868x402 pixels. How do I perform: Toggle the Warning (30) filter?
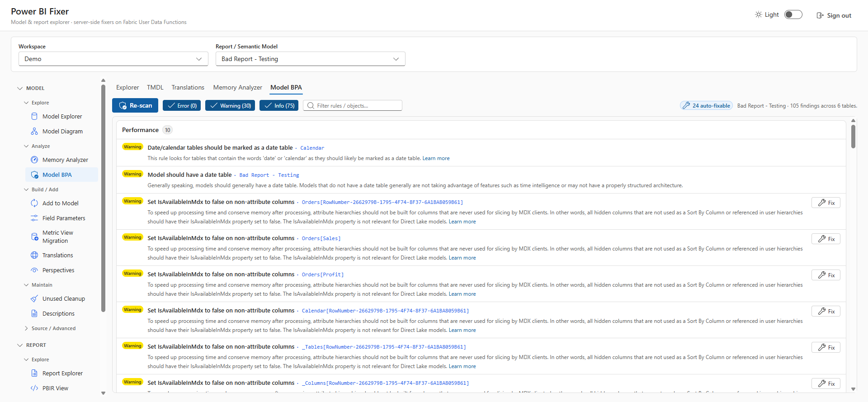[x=230, y=106]
